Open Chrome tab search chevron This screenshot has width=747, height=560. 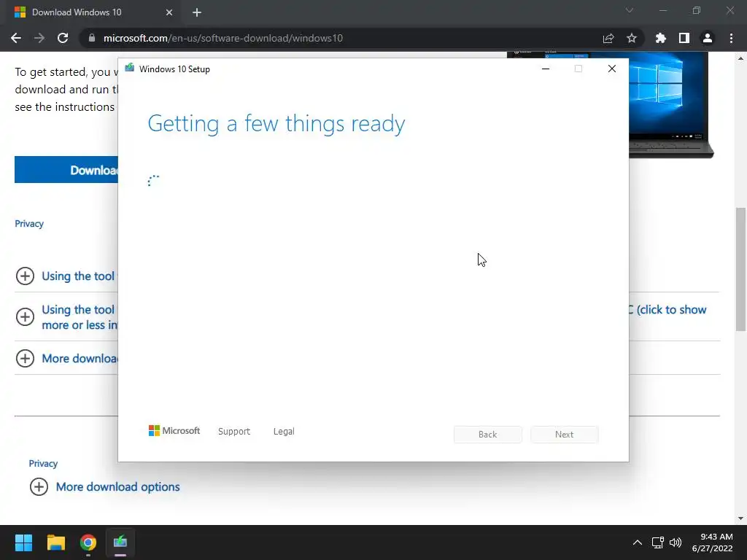click(x=630, y=10)
